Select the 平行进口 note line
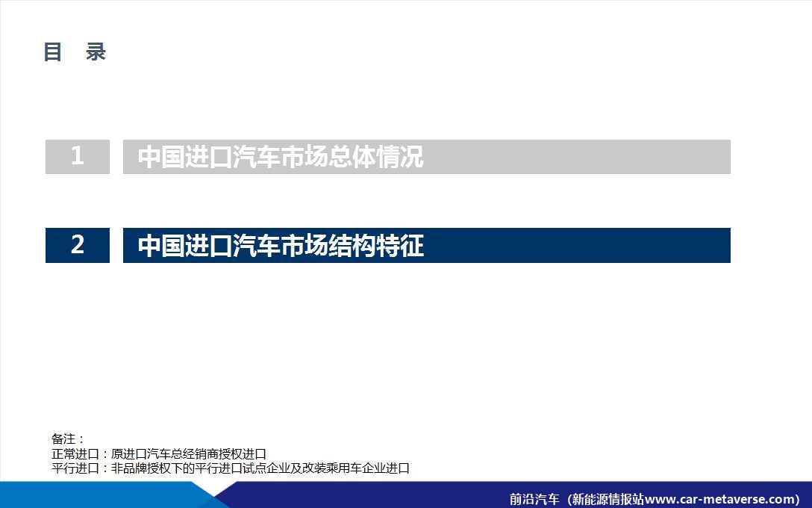The height and width of the screenshot is (508, 812). [231, 468]
